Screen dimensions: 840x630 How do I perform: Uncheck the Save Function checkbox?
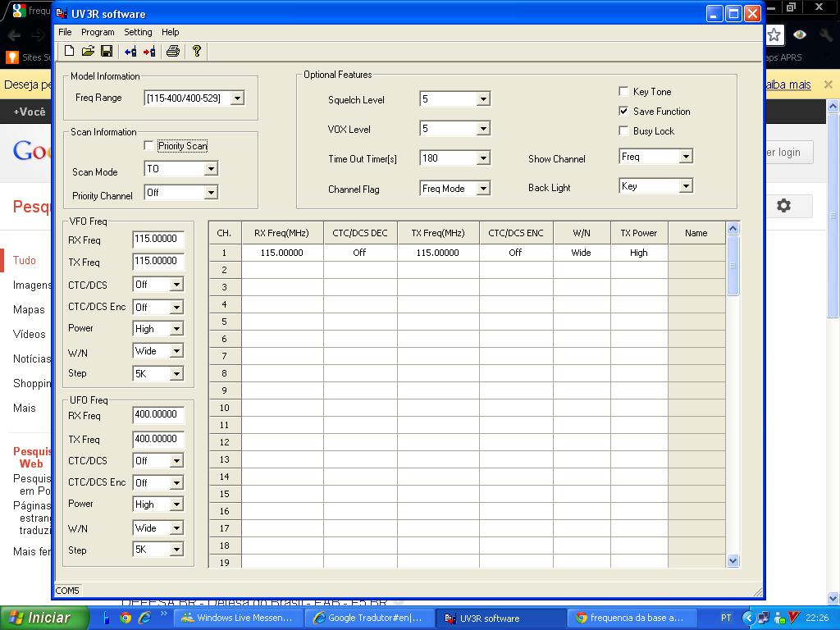click(623, 112)
